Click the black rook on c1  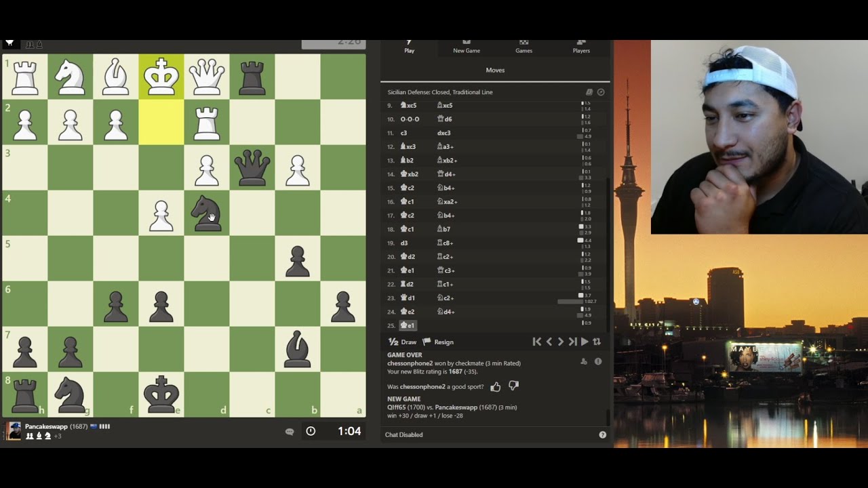point(252,77)
